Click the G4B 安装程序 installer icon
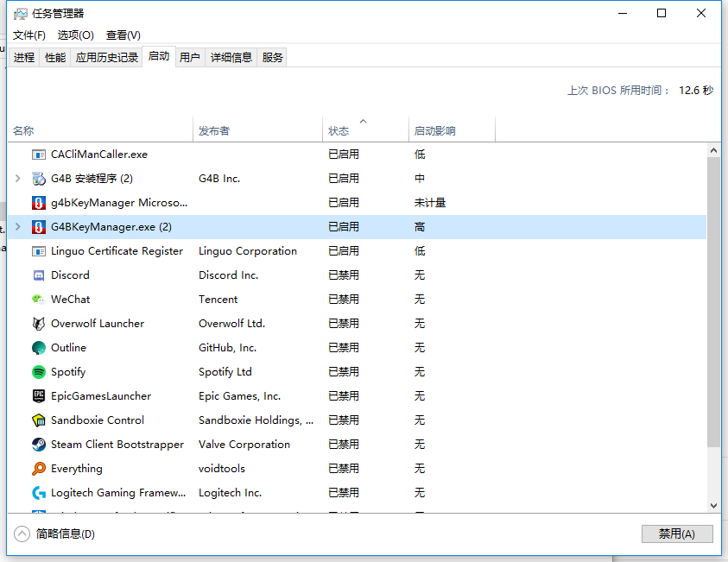 [39, 179]
